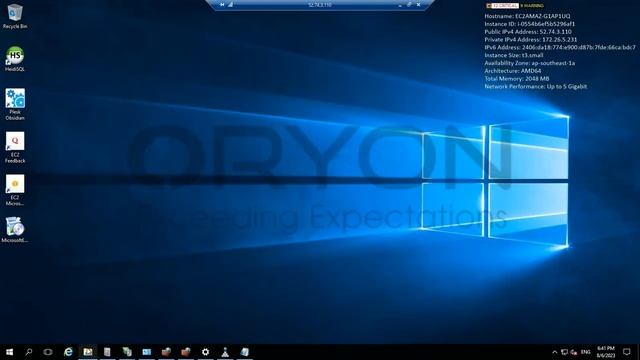The height and width of the screenshot is (360, 640).
Task: Pin the remote desktop connection bar
Action: [x=222, y=5]
